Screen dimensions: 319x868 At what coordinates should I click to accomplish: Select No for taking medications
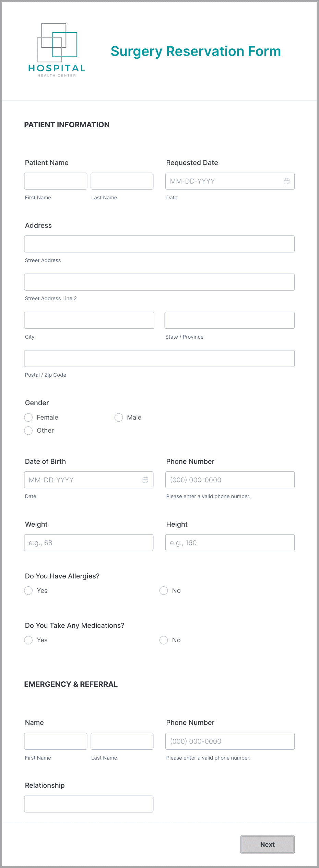(x=164, y=640)
